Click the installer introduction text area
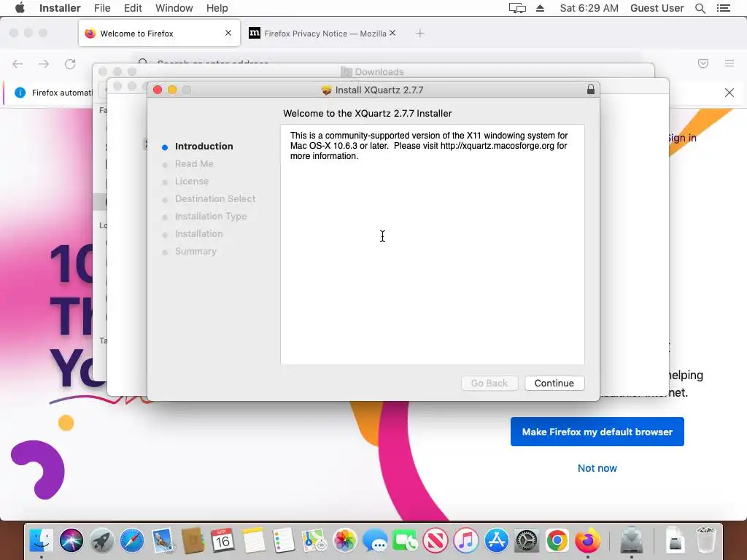This screenshot has height=560, width=747. click(x=432, y=245)
